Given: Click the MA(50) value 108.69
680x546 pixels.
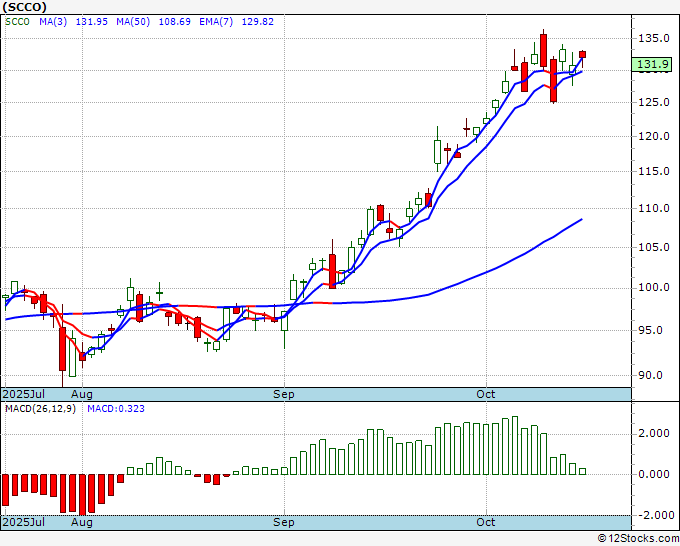Looking at the screenshot, I should click(x=174, y=22).
